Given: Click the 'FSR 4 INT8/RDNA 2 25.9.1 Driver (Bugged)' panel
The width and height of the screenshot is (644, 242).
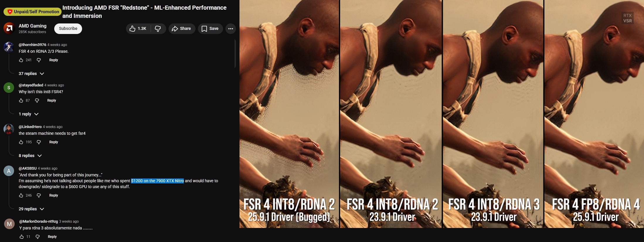Looking at the screenshot, I should [289, 114].
